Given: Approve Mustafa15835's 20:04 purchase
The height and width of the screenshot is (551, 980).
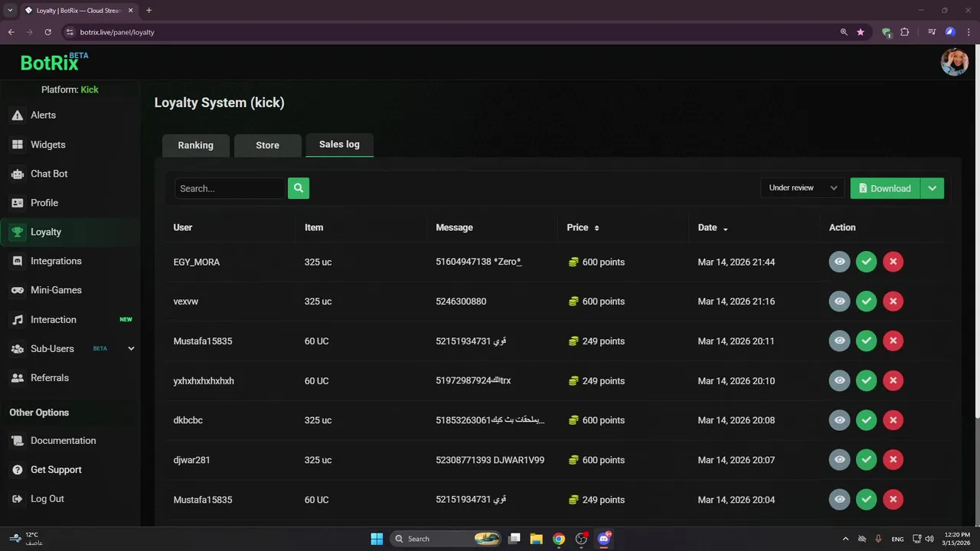Looking at the screenshot, I should coord(866,500).
